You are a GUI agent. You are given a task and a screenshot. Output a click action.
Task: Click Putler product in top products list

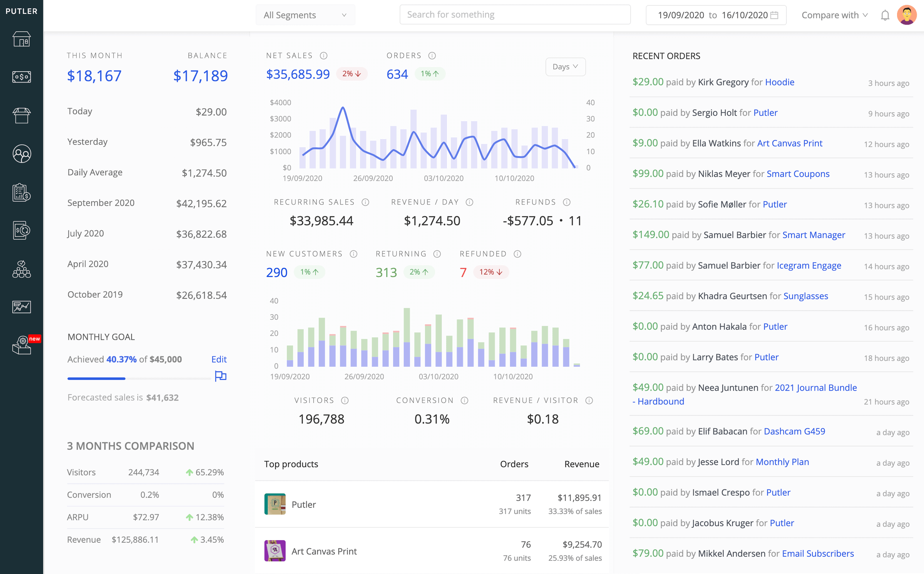click(x=303, y=503)
